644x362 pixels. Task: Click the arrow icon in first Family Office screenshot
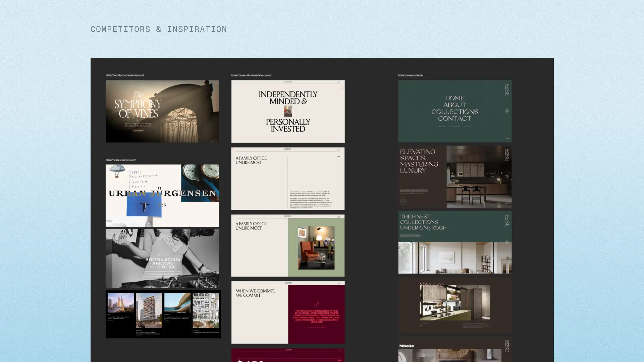pos(338,157)
